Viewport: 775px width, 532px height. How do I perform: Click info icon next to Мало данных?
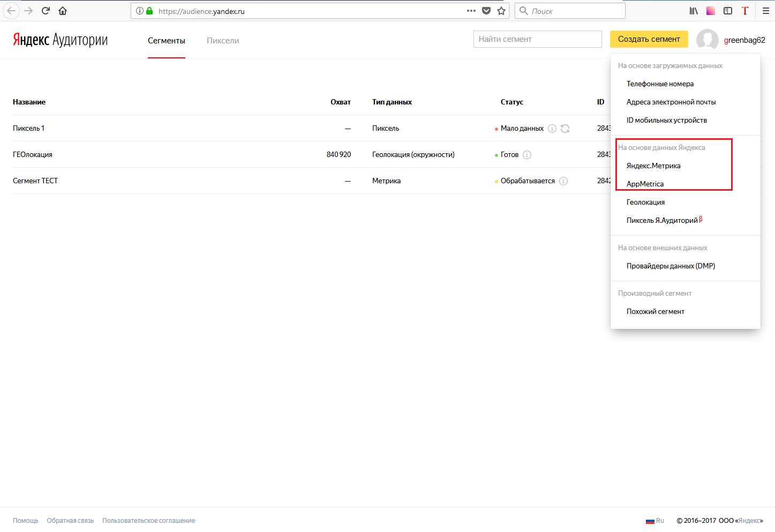(x=552, y=129)
